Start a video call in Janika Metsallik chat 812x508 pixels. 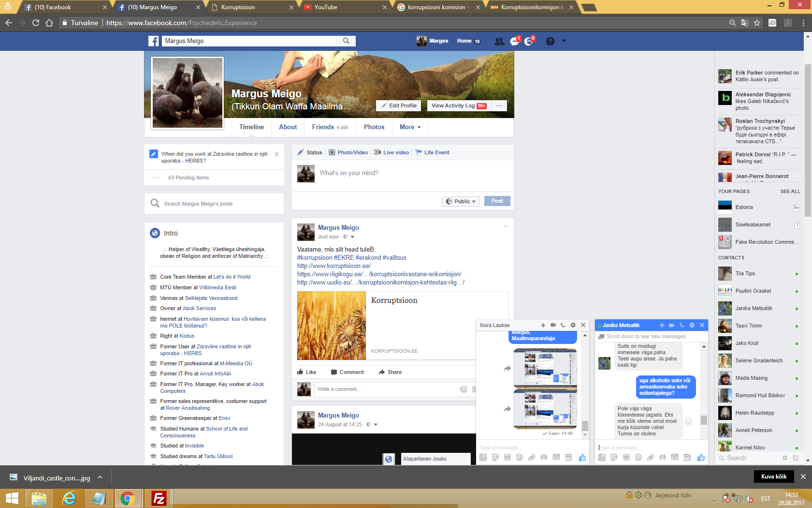click(671, 325)
